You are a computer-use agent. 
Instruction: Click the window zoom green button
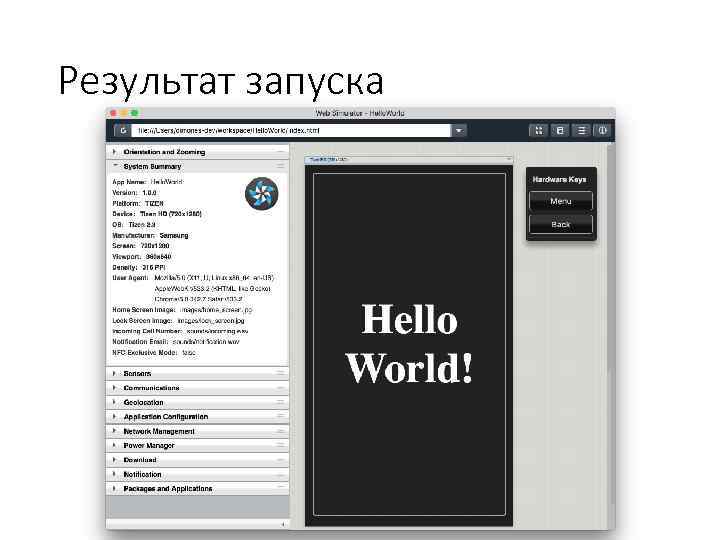coord(135,113)
